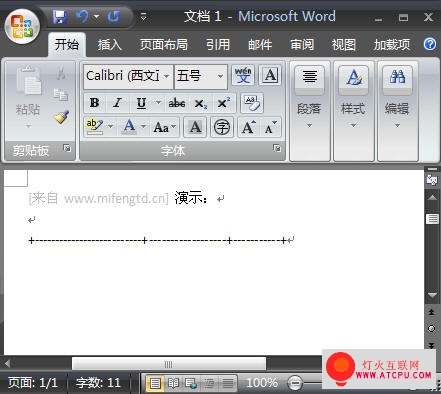Switch to the 插入 tab

[109, 45]
